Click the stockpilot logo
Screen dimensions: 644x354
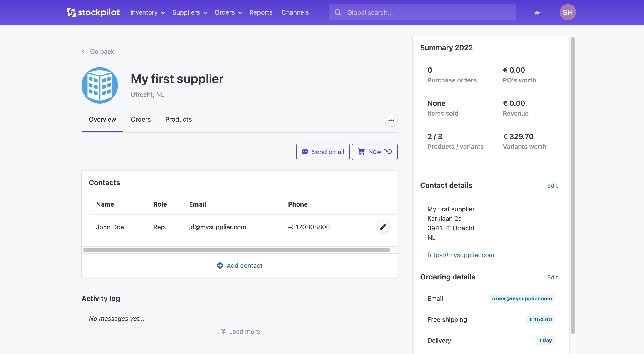click(x=93, y=12)
